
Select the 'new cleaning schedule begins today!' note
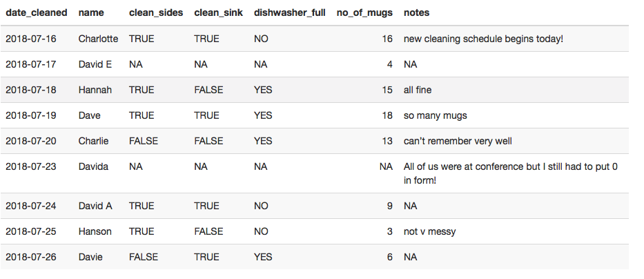coord(483,39)
